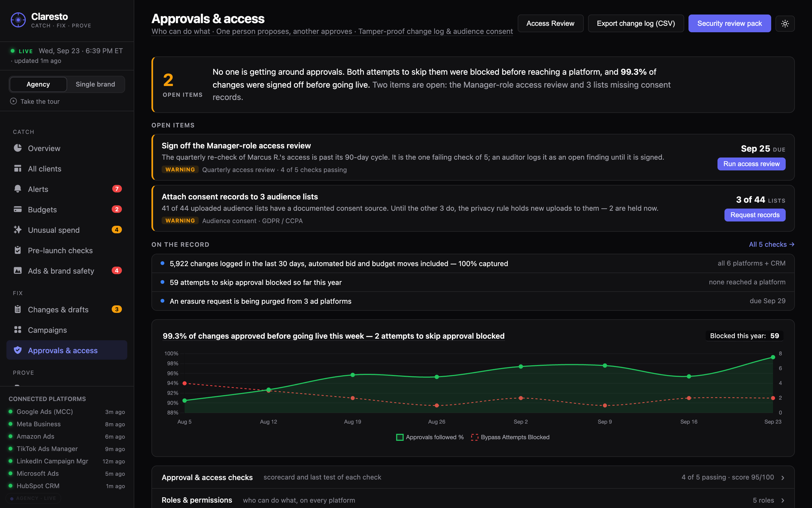This screenshot has height=508, width=812.
Task: Click the AGENCY · LIVE pill
Action: [33, 498]
